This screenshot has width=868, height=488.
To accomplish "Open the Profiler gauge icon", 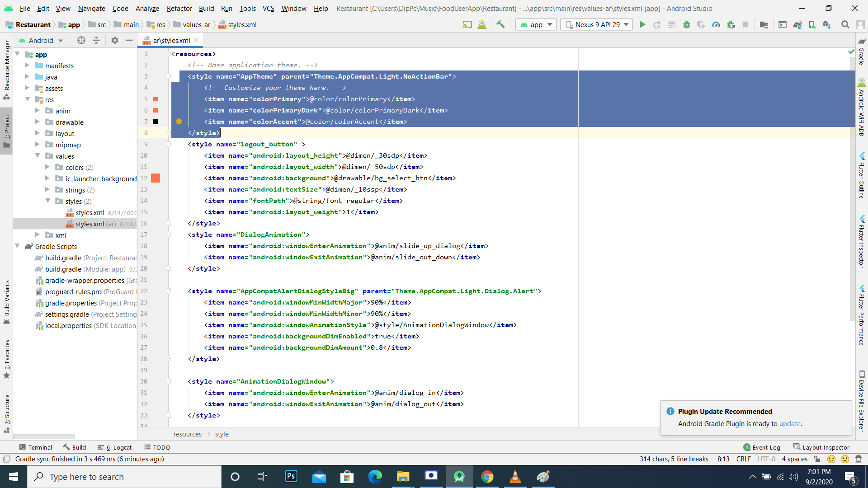I will click(716, 25).
